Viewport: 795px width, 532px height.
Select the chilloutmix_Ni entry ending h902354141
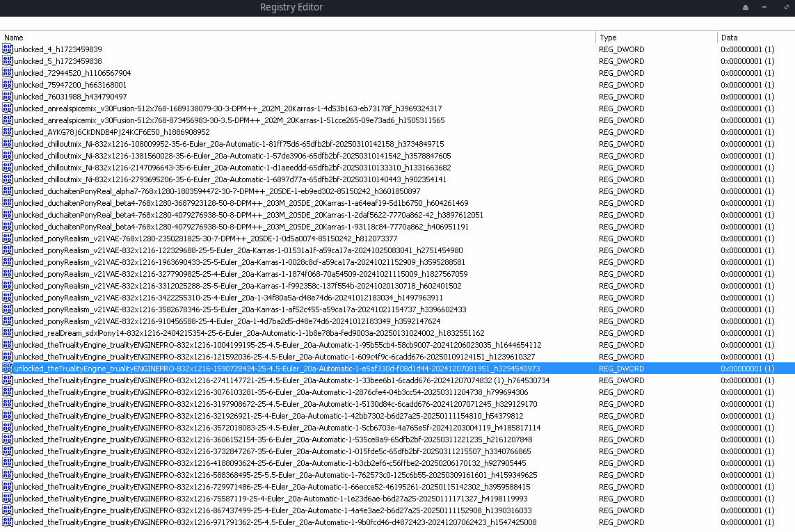232,179
